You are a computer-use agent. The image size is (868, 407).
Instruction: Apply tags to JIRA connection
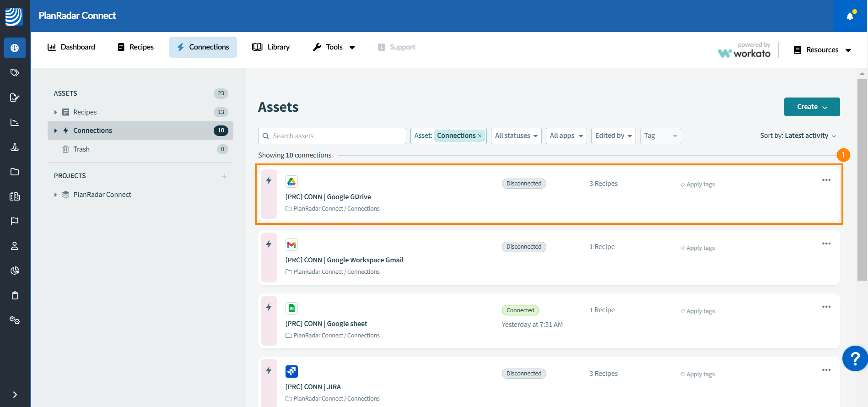697,374
